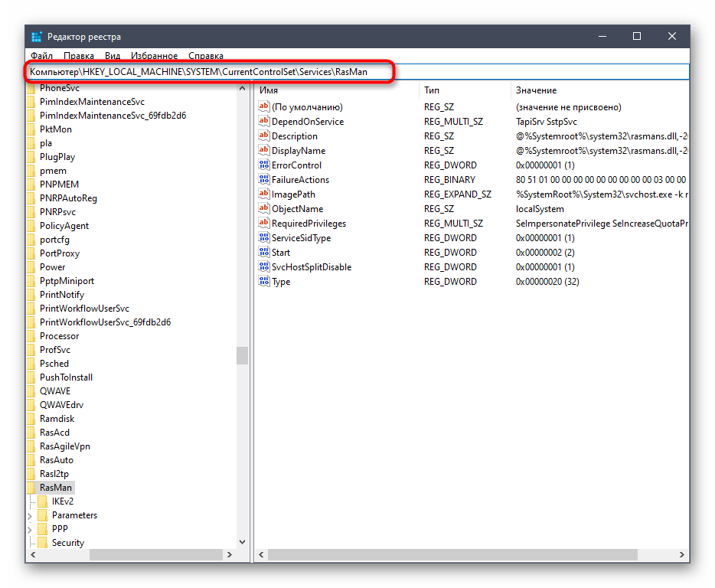Viewport: 715px width, 588px height.
Task: Click the 'TapiSrv SstpSvc' data cell
Action: [x=547, y=121]
